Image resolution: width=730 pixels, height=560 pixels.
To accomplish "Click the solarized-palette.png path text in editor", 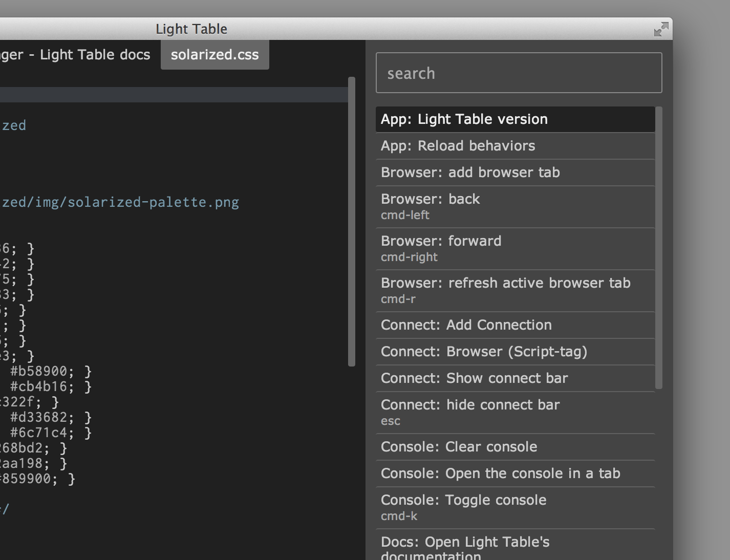I will click(x=120, y=202).
